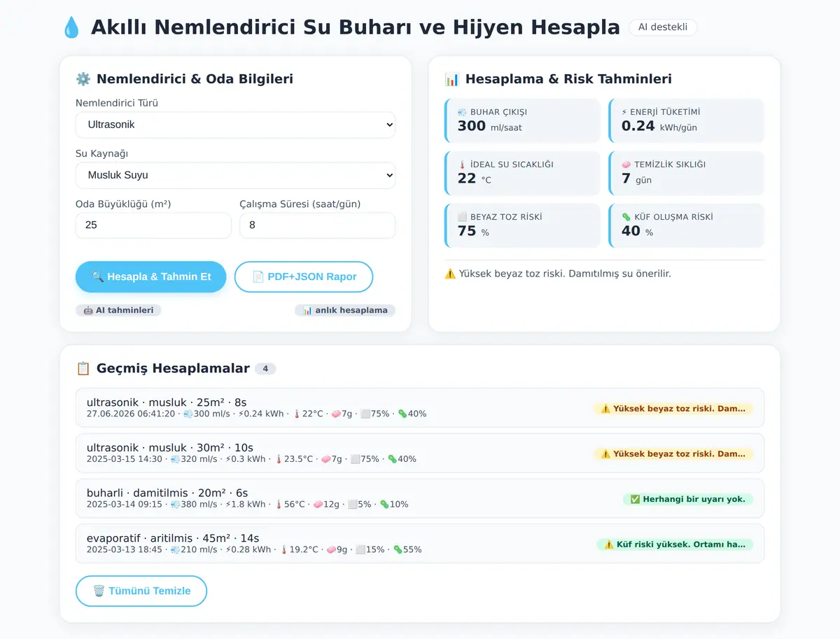Image resolution: width=840 pixels, height=639 pixels.
Task: Click the warning badge in 25m² history row
Action: (673, 409)
